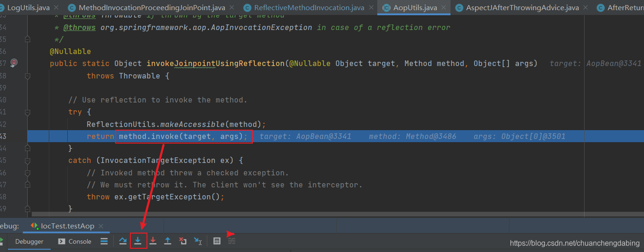Close the LogUtils.java tab
The width and height of the screenshot is (644, 252).
pos(57,8)
